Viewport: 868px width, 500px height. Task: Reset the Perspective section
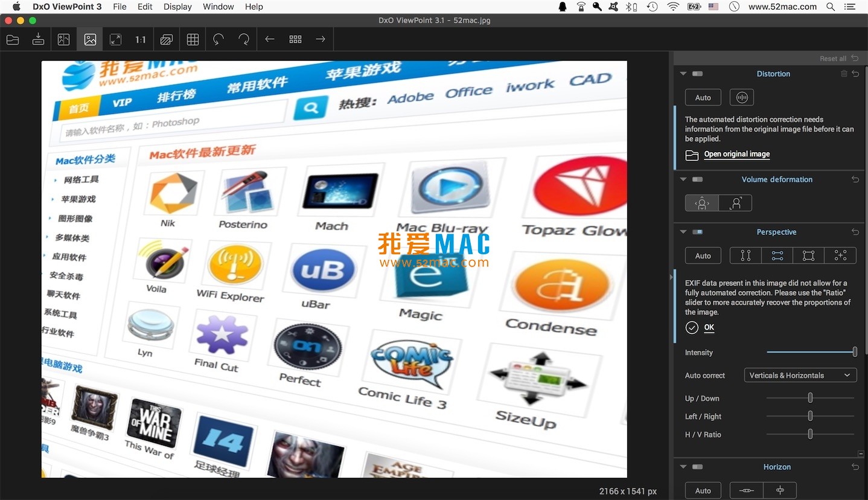pos(855,232)
